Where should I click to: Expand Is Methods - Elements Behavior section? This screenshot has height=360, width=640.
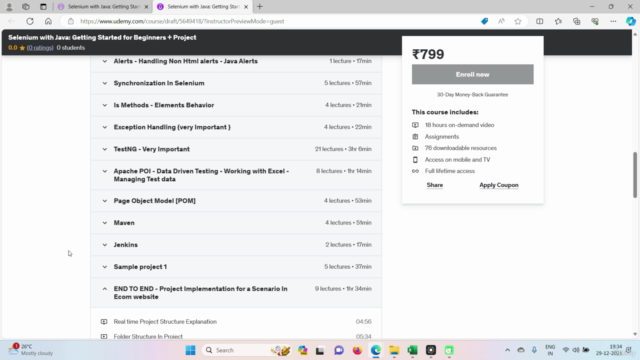236,105
